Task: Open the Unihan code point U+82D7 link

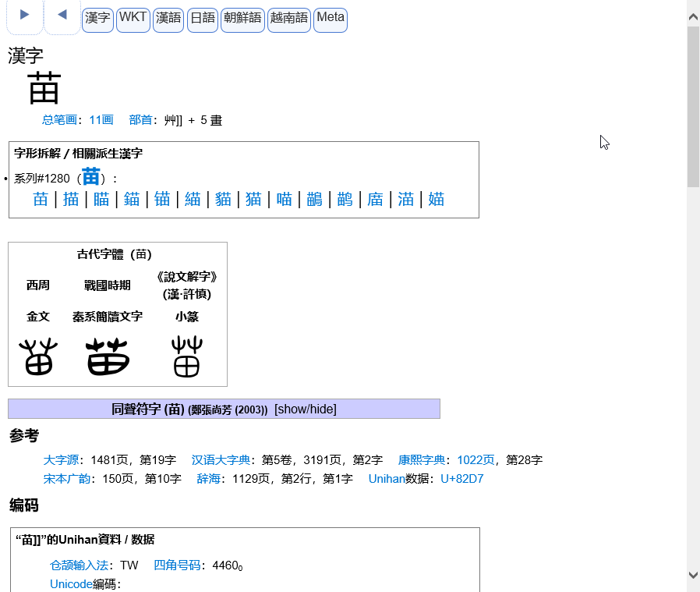Action: (461, 479)
